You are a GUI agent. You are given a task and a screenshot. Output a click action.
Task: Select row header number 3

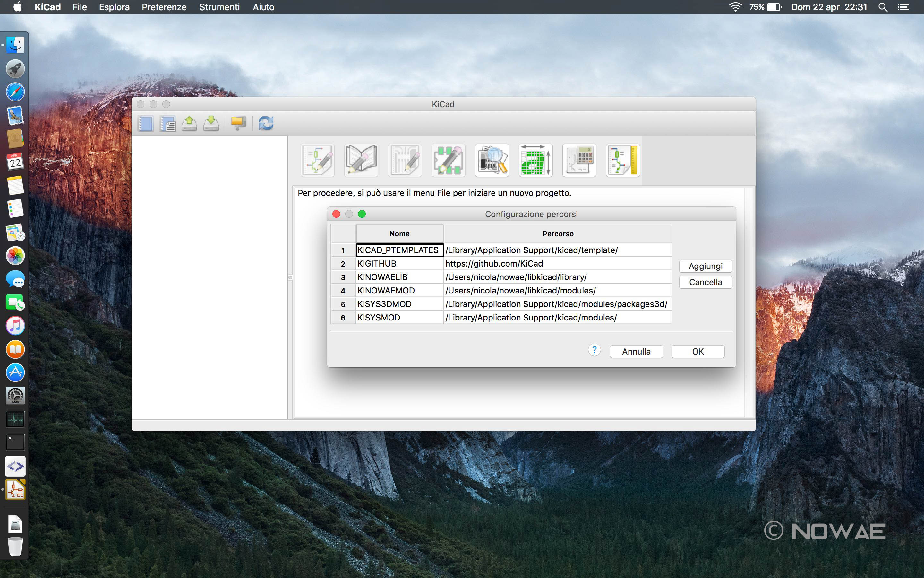343,277
